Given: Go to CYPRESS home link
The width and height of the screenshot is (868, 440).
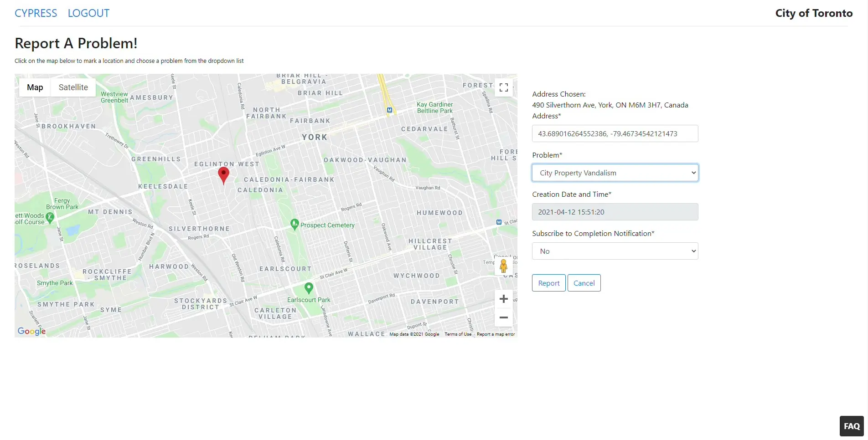Looking at the screenshot, I should [36, 13].
